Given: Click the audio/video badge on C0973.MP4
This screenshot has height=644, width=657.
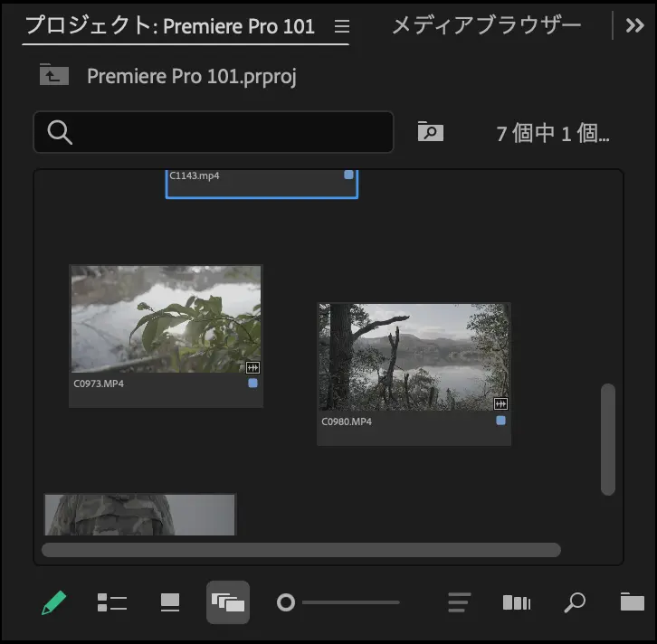Looking at the screenshot, I should point(252,367).
